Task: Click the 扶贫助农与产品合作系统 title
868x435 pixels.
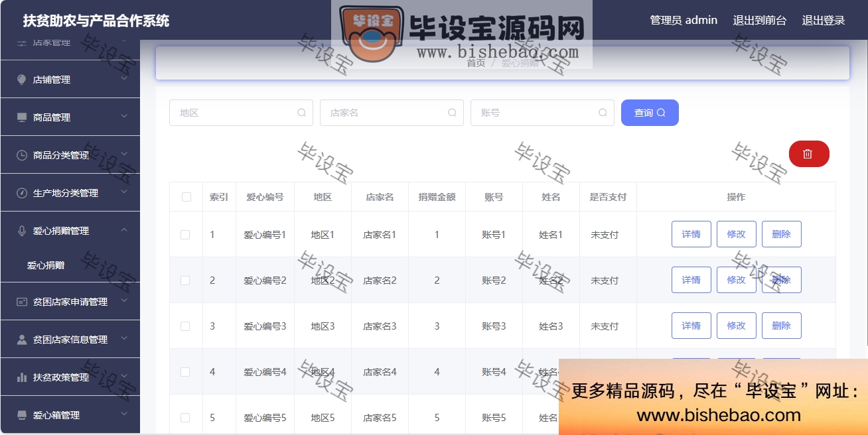Action: coord(96,21)
